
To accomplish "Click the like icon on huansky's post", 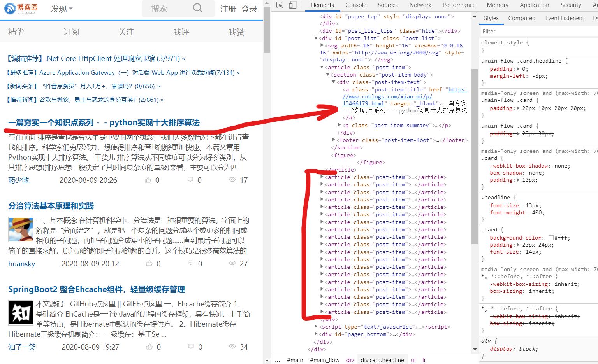I will pos(149,263).
